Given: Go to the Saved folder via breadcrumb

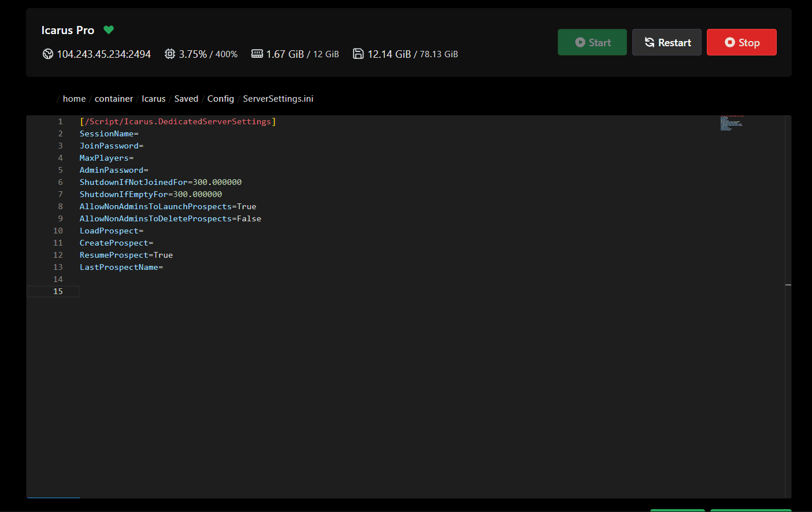Looking at the screenshot, I should pyautogui.click(x=186, y=98).
